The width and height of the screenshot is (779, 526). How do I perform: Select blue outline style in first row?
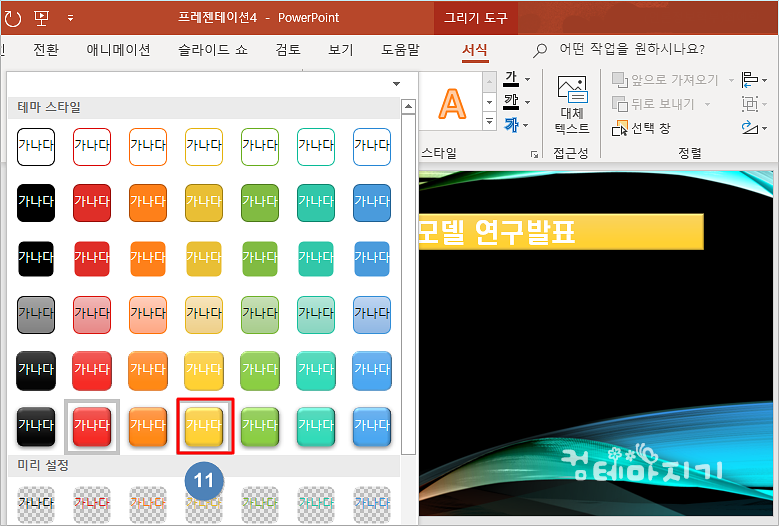[372, 147]
